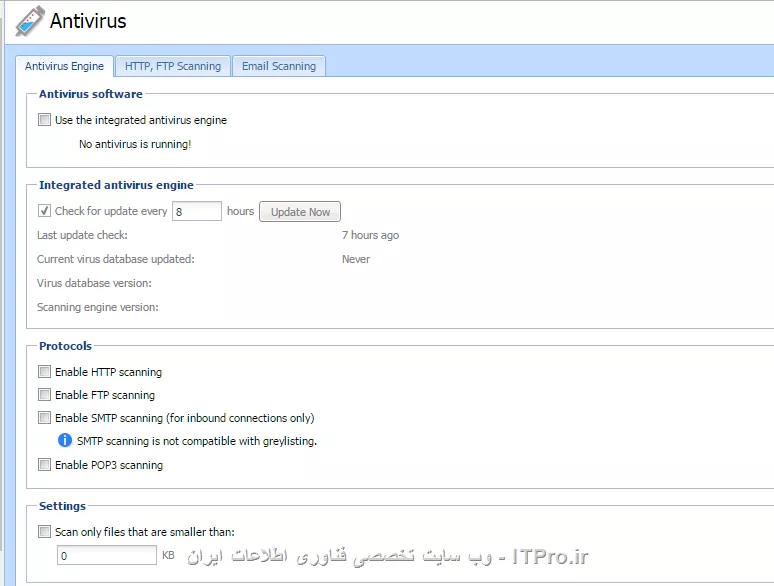Click the 'Never' database updated value
The image size is (774, 586).
tap(356, 259)
